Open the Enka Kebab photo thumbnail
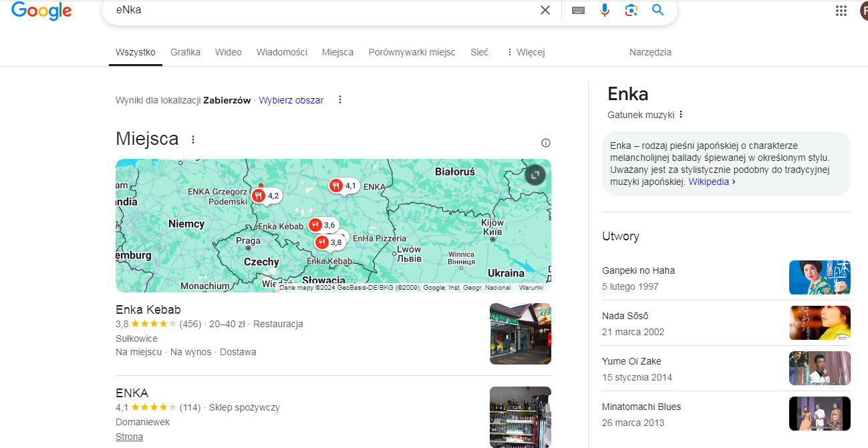 click(x=521, y=334)
